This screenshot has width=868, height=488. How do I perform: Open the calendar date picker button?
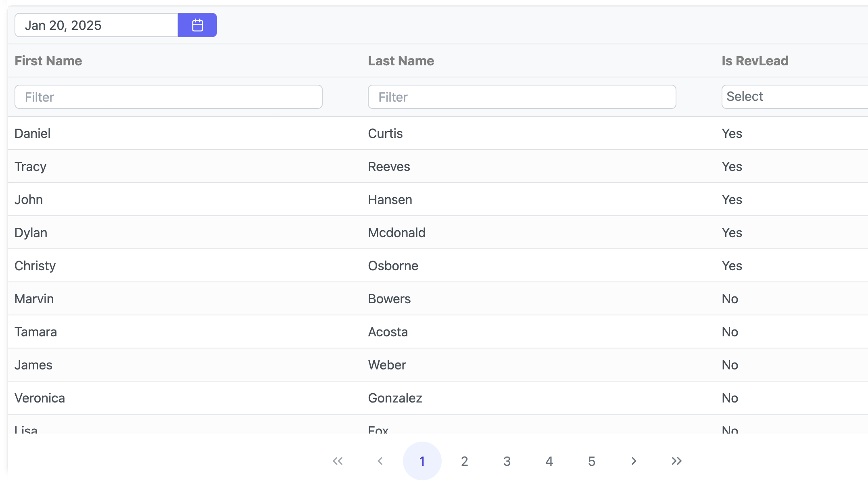point(197,25)
